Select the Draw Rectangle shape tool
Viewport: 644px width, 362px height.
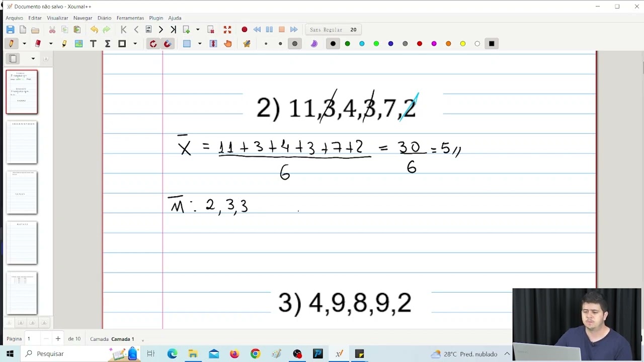[122, 44]
